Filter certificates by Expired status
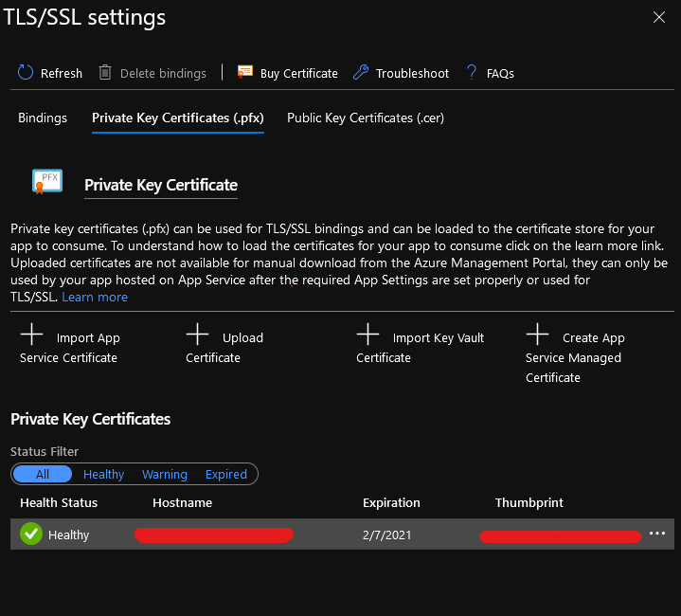681x616 pixels. (226, 474)
